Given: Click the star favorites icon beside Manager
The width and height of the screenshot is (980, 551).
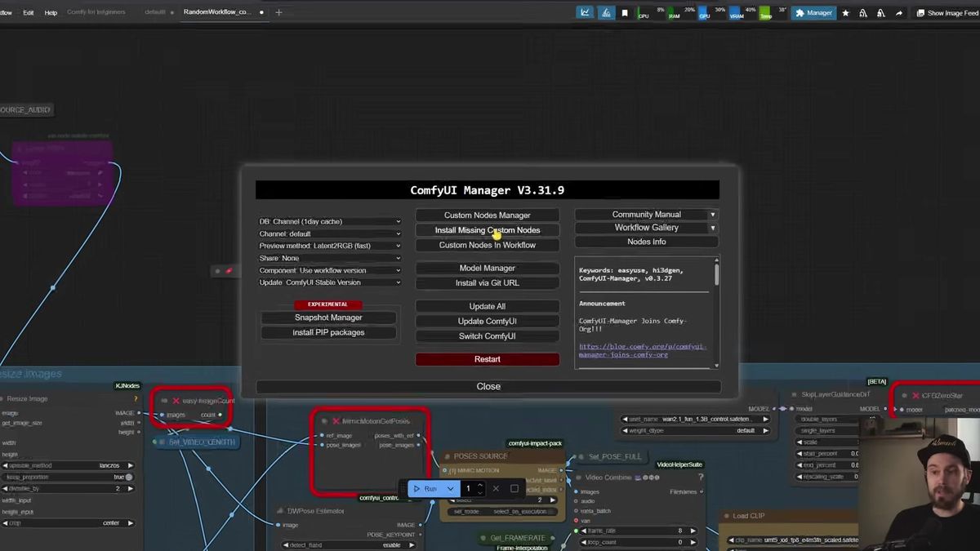Looking at the screenshot, I should (845, 13).
